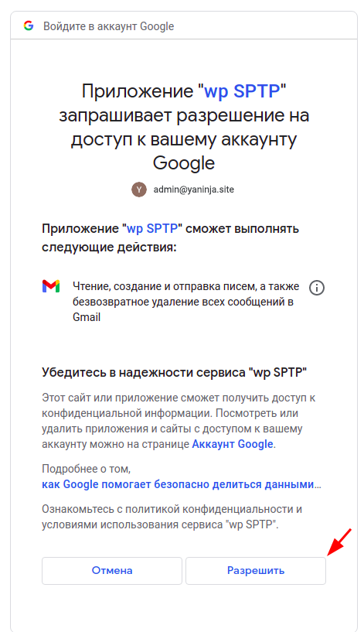Click the Отмена button

[112, 571]
